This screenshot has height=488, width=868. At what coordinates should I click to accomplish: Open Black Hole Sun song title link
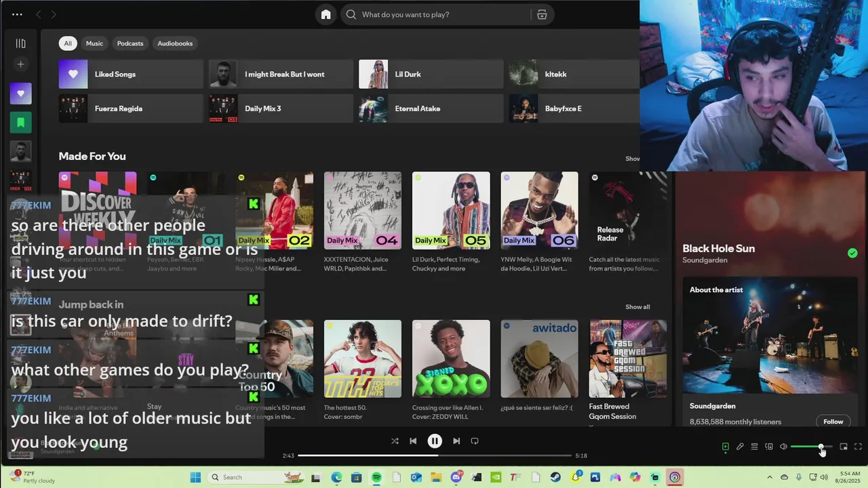(718, 249)
